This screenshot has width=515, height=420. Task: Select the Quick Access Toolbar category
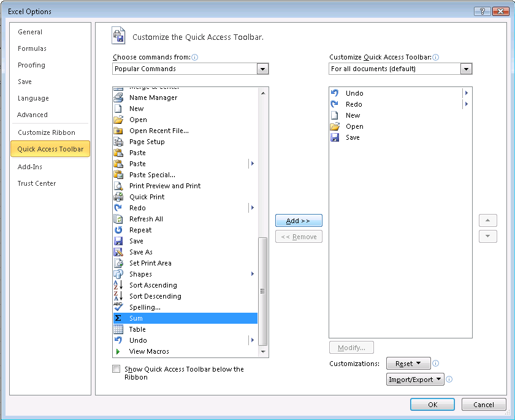pos(50,149)
